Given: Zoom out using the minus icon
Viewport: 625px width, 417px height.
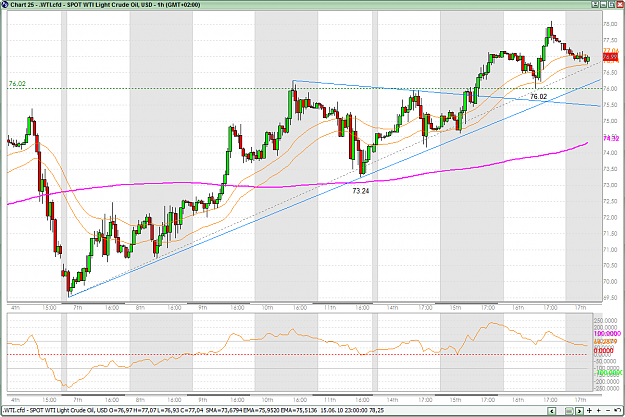Looking at the screenshot, I should [608, 410].
